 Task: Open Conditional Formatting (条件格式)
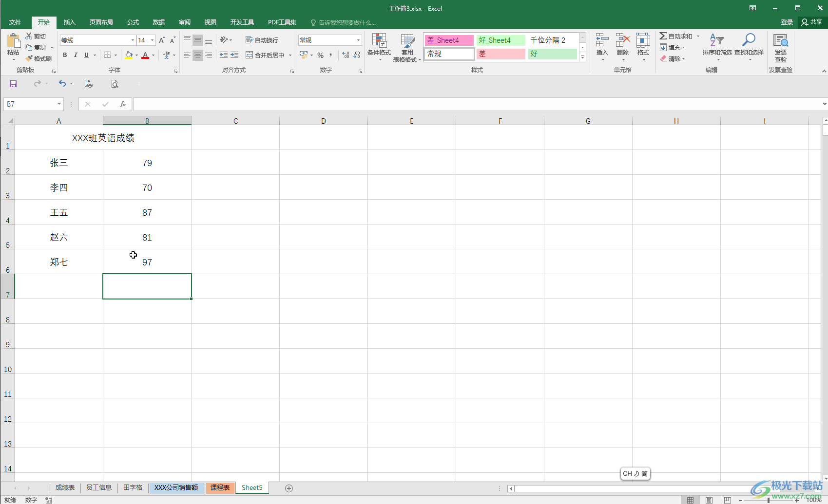click(379, 47)
